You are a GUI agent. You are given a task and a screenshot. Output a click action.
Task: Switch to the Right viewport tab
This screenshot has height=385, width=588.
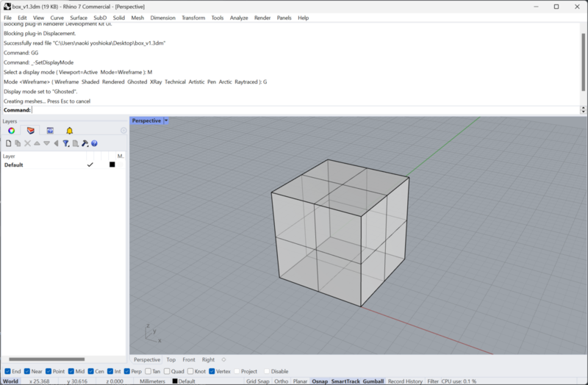208,359
